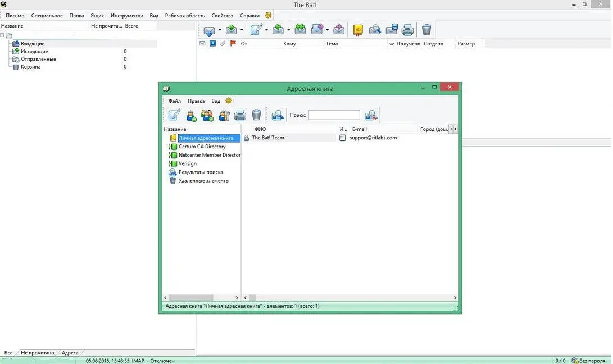Open the Инструменты menu

point(126,16)
